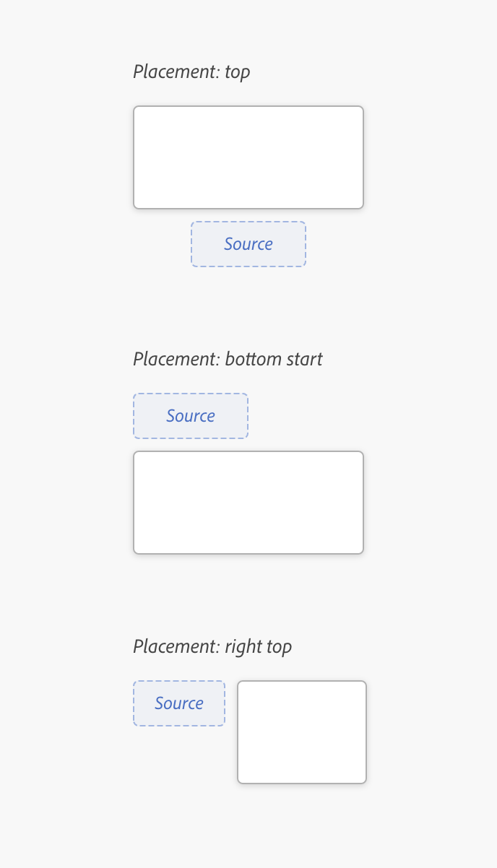Select the 'Placement: right top' label
497x868 pixels.
pyautogui.click(x=212, y=647)
